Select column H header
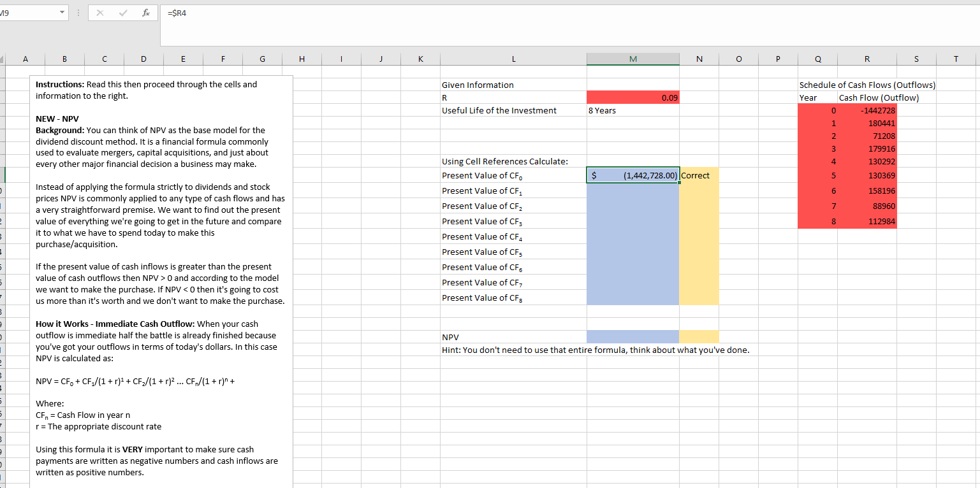The width and height of the screenshot is (980, 488). (302, 59)
